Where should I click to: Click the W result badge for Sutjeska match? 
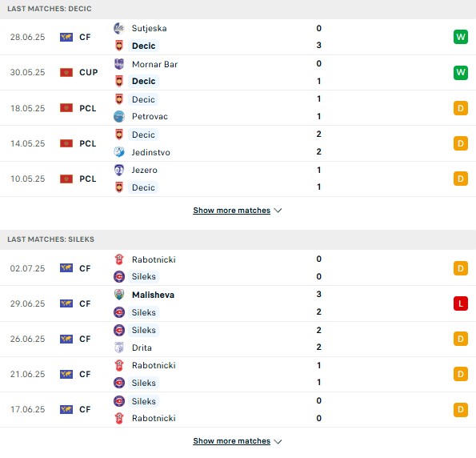click(461, 37)
